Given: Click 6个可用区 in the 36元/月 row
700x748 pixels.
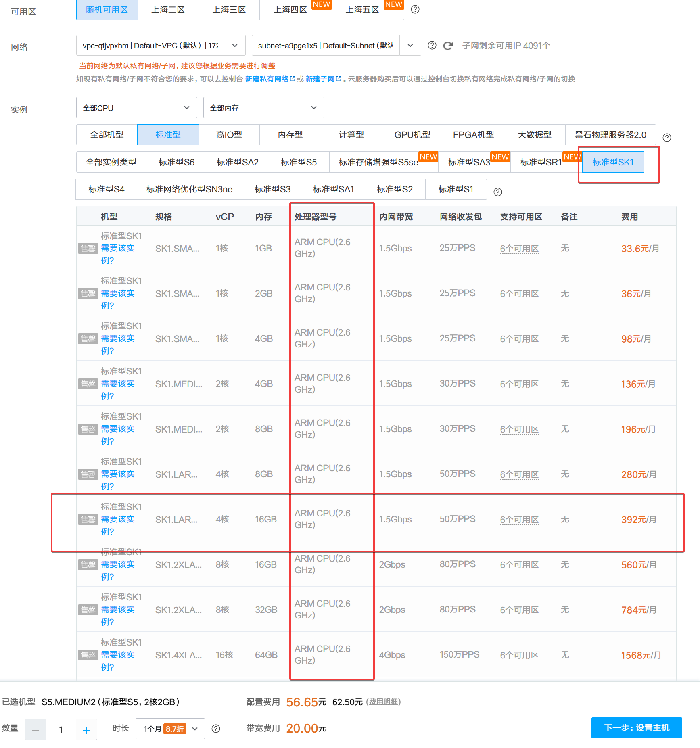Looking at the screenshot, I should pyautogui.click(x=519, y=294).
